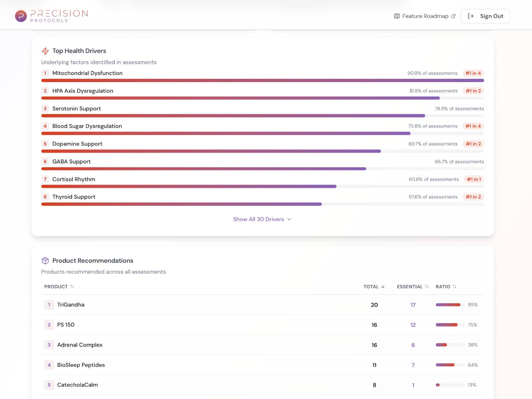Click the package icon beside Product Recommendations
This screenshot has width=532, height=399.
click(x=45, y=260)
